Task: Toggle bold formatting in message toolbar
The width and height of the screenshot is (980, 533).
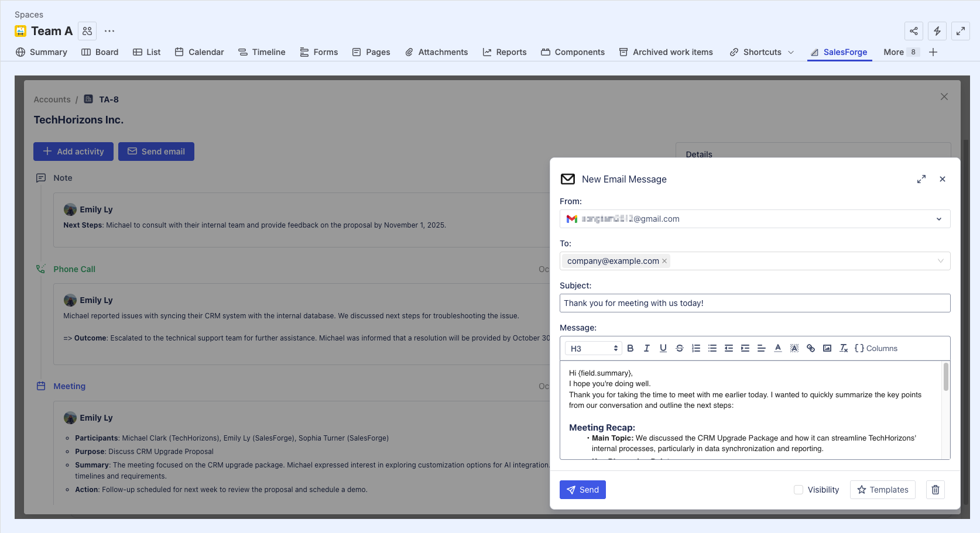Action: tap(631, 348)
